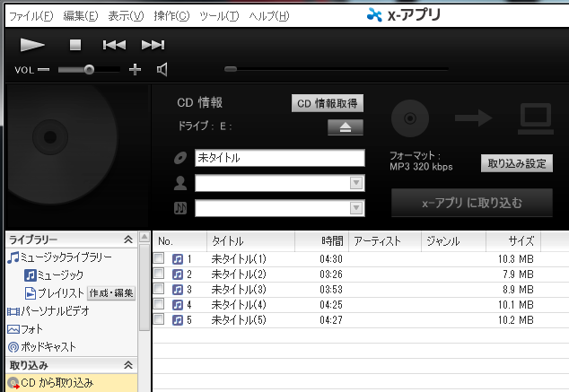
Task: Sort by the ジャンル column header
Action: (x=453, y=241)
